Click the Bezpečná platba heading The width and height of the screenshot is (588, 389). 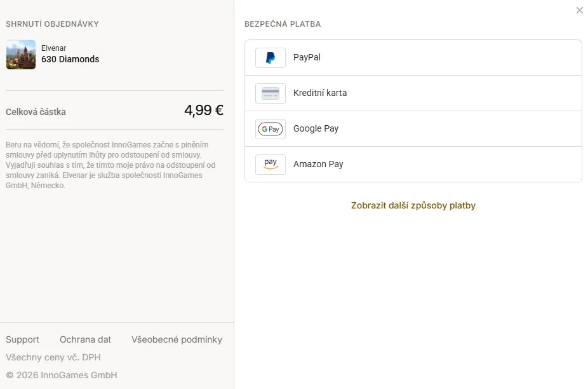283,24
